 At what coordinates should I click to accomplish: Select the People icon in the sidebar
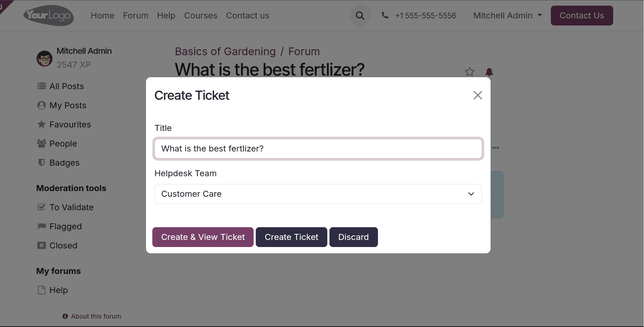41,143
